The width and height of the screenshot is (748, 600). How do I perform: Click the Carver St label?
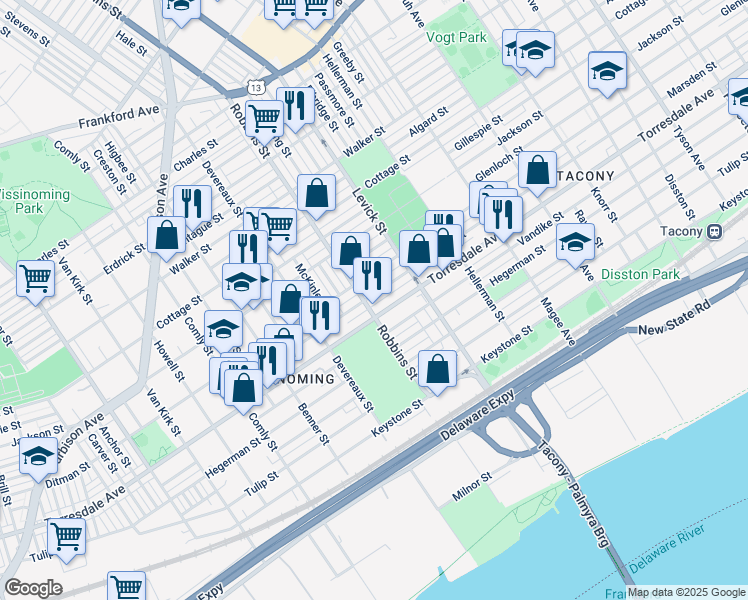[102, 453]
